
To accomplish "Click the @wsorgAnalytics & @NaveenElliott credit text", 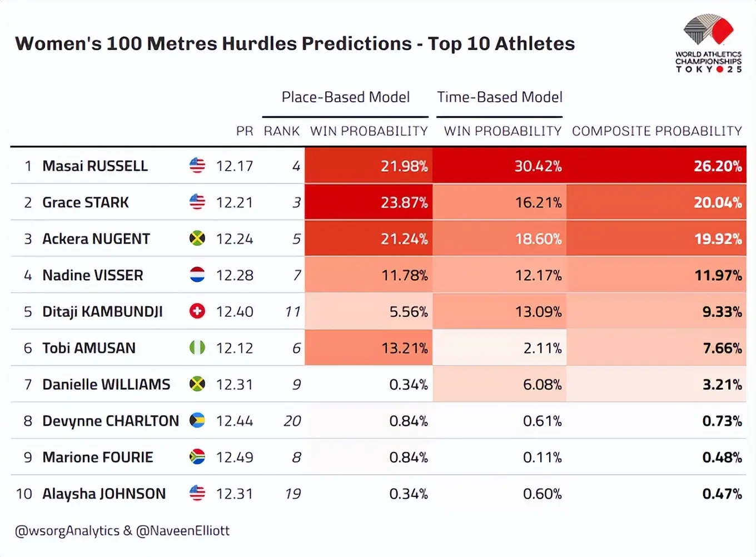I will coord(122,531).
